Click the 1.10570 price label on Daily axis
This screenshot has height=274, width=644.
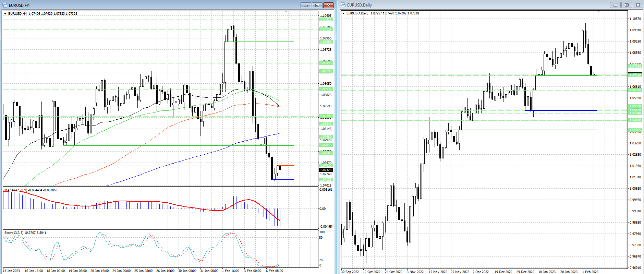click(635, 19)
